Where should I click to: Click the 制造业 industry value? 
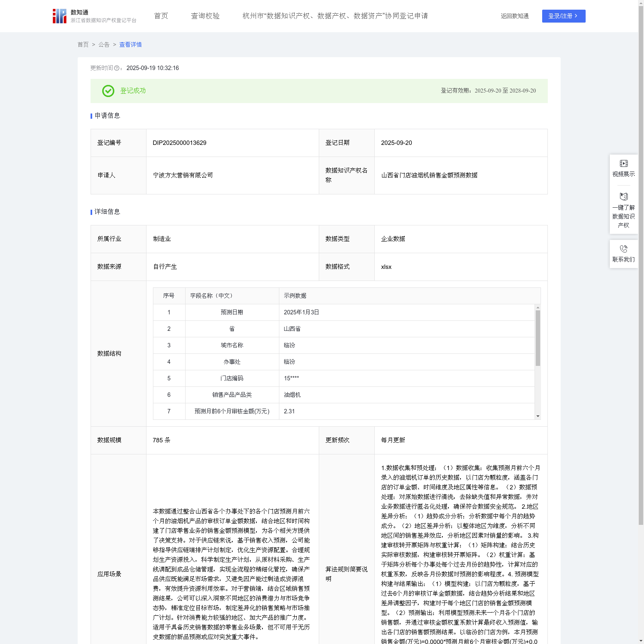click(162, 239)
